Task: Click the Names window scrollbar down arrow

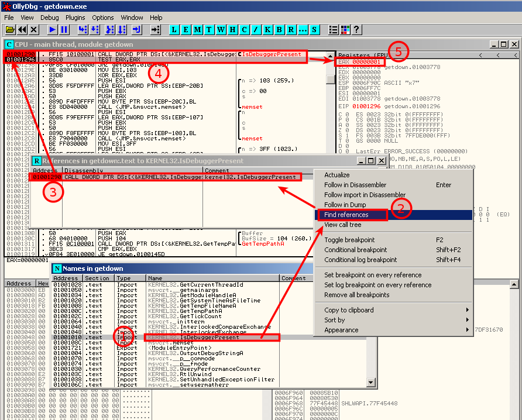Action: (x=370, y=383)
